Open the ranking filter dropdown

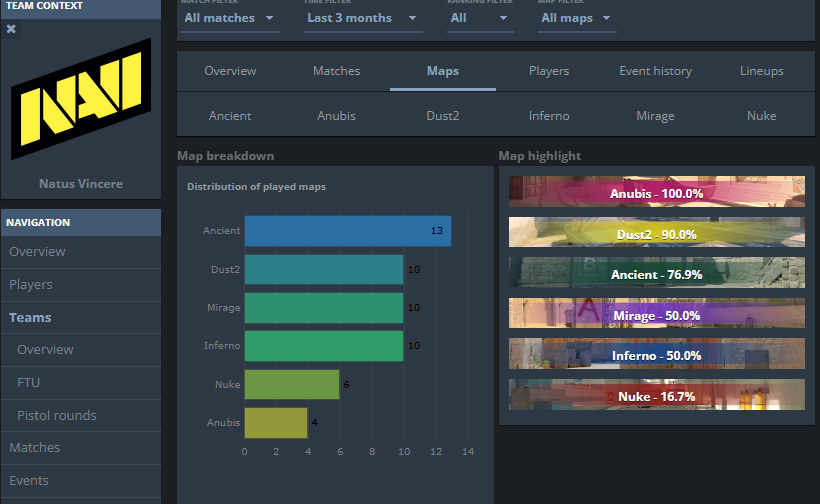click(480, 18)
